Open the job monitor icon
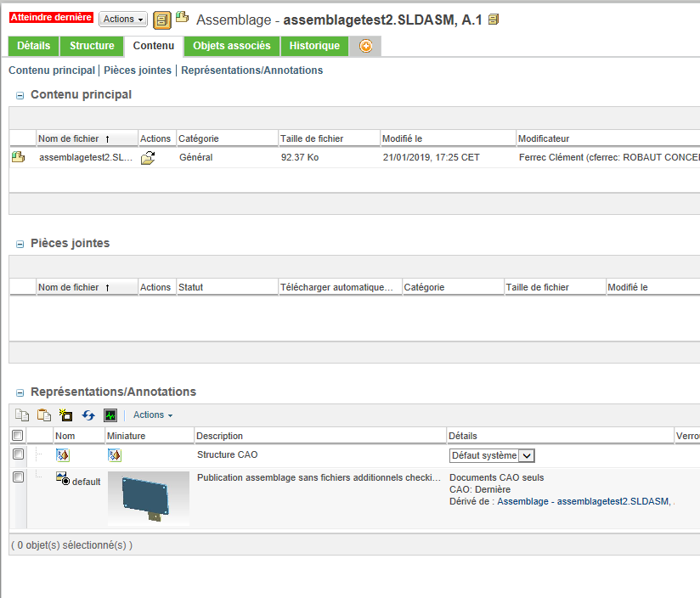700x598 pixels. (x=110, y=415)
